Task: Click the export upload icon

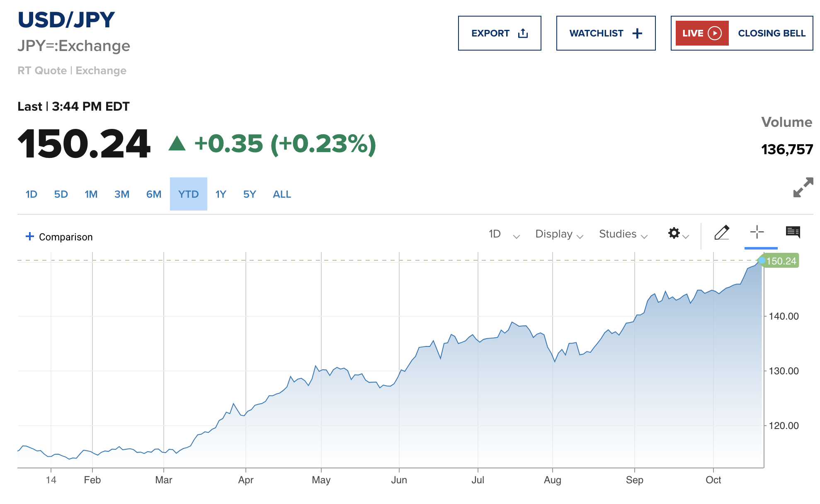Action: [x=523, y=34]
